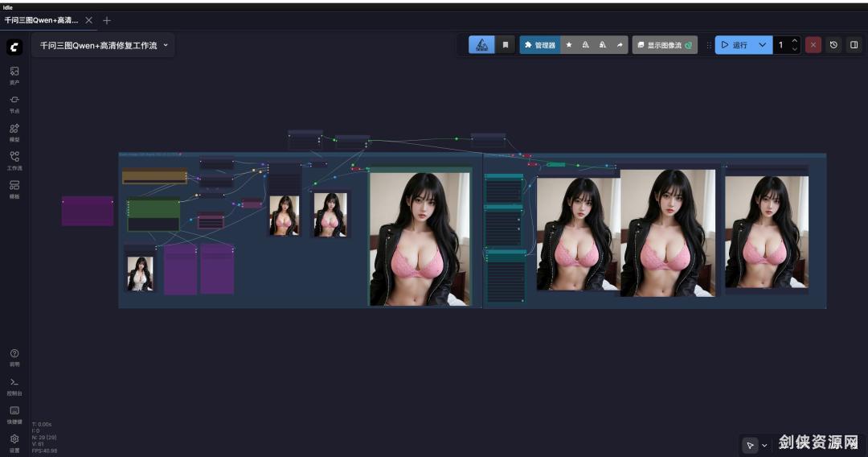This screenshot has height=457, width=868.
Task: Open a new workflow tab with plus button
Action: click(x=107, y=20)
